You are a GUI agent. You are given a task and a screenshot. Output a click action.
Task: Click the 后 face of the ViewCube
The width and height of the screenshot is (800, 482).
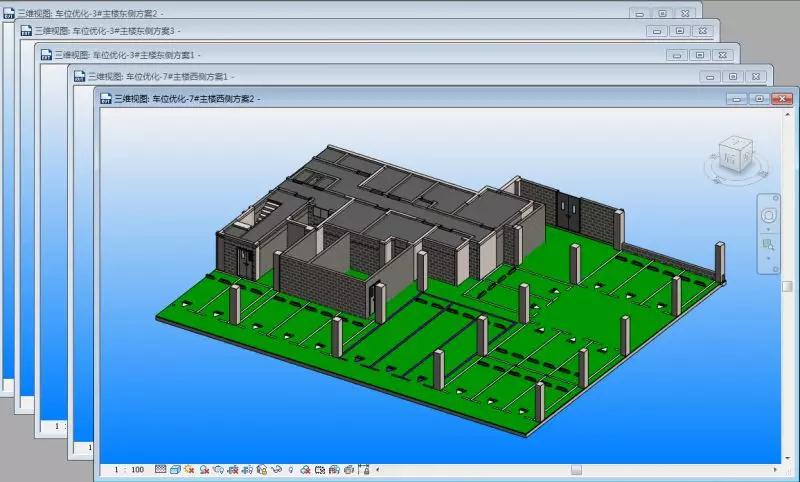coord(731,158)
